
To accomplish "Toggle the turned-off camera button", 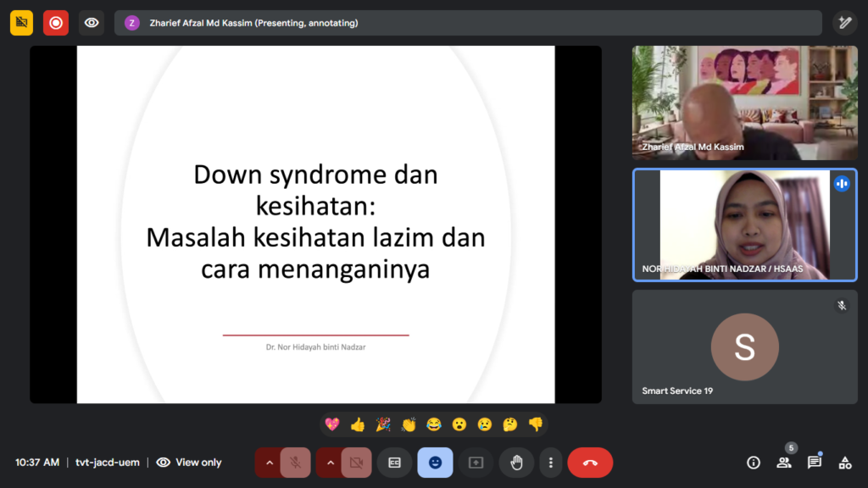I will coord(357,463).
